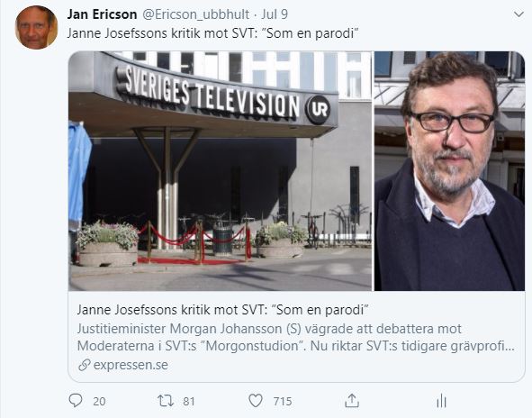
Task: Click the portrait photo of man with glasses
Action: [x=449, y=171]
